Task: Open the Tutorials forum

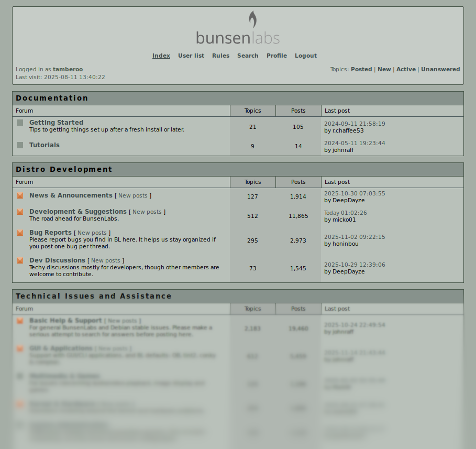Action: [45, 145]
